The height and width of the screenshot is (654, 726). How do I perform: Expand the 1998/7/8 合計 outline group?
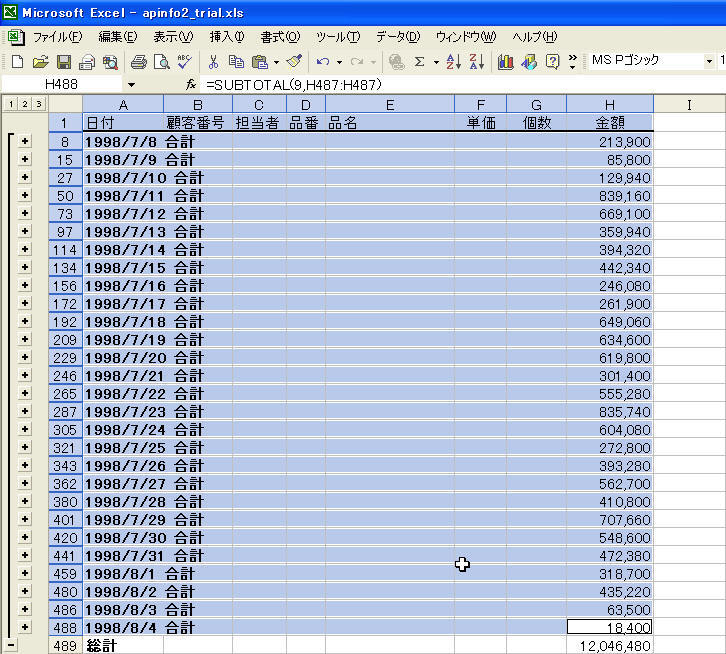click(x=24, y=142)
